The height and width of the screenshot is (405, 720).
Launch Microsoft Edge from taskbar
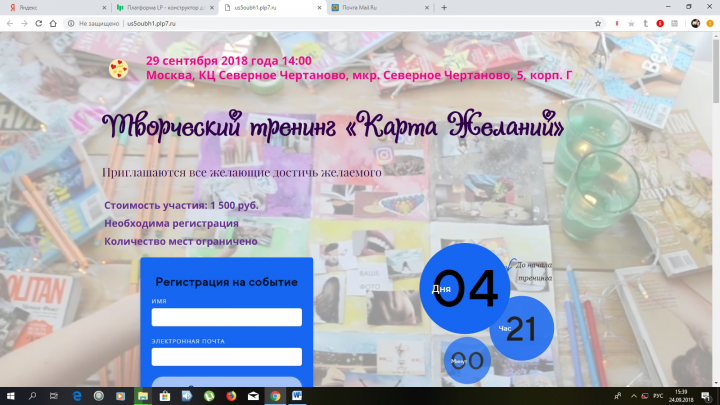point(77,396)
